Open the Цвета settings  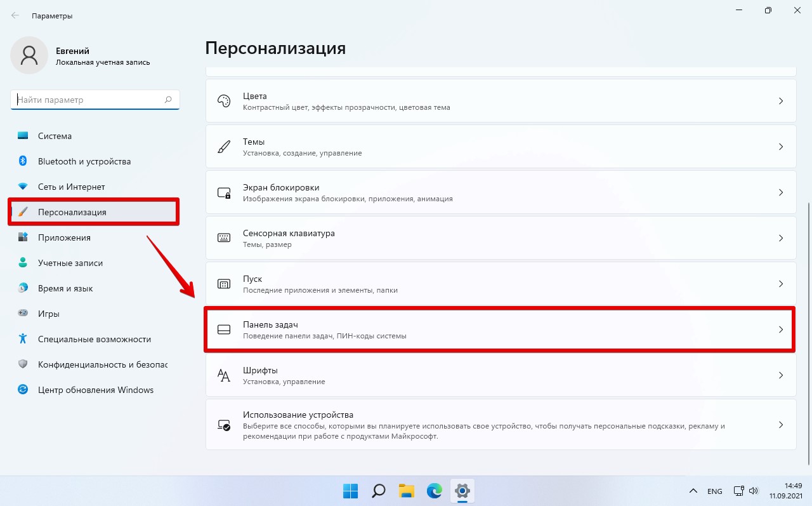click(501, 101)
